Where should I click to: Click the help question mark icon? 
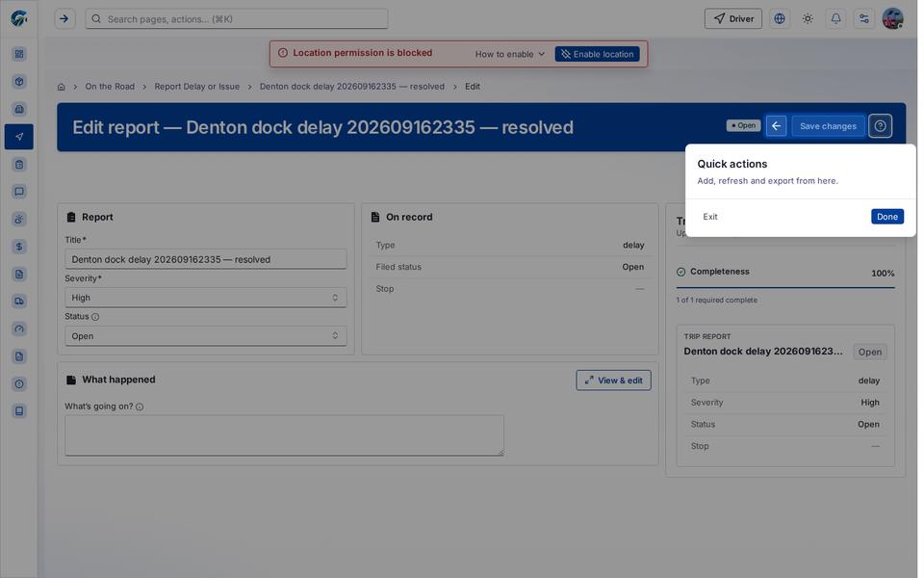tap(881, 126)
